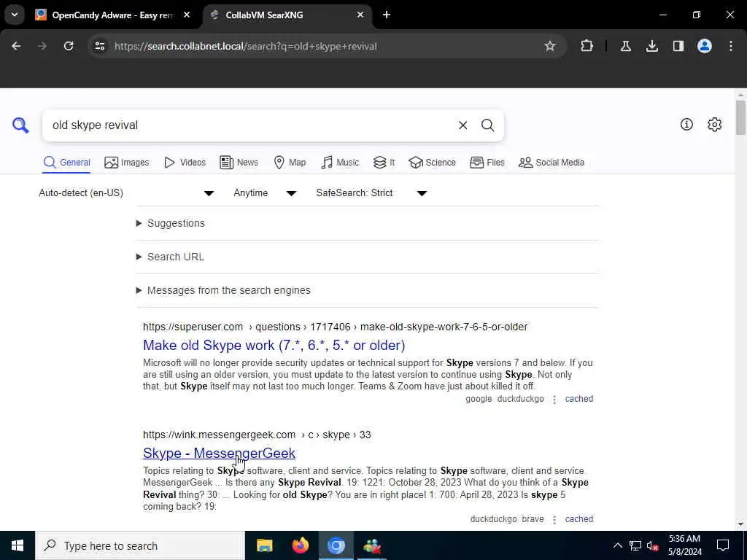The image size is (747, 560).
Task: Switch to IT category
Action: (x=384, y=163)
